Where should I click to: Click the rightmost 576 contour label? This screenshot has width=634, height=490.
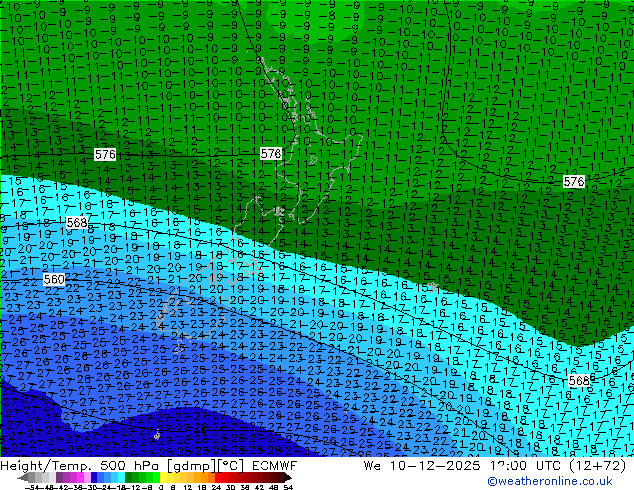point(573,182)
